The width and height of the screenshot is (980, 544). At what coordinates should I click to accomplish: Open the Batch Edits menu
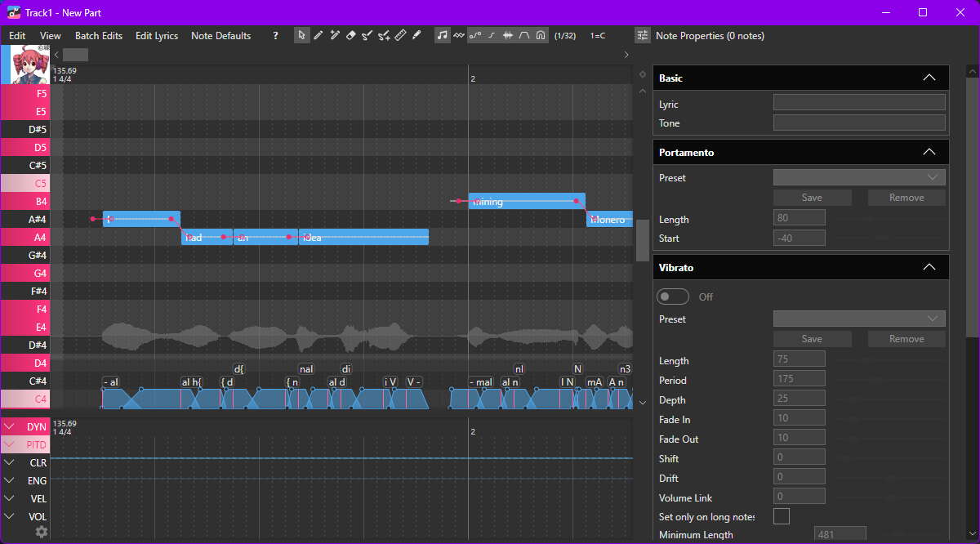(98, 35)
